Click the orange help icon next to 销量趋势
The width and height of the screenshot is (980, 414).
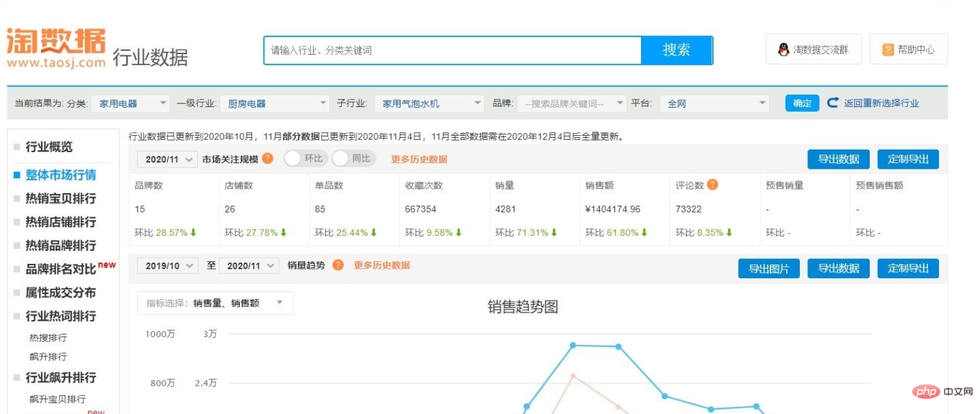(338, 265)
